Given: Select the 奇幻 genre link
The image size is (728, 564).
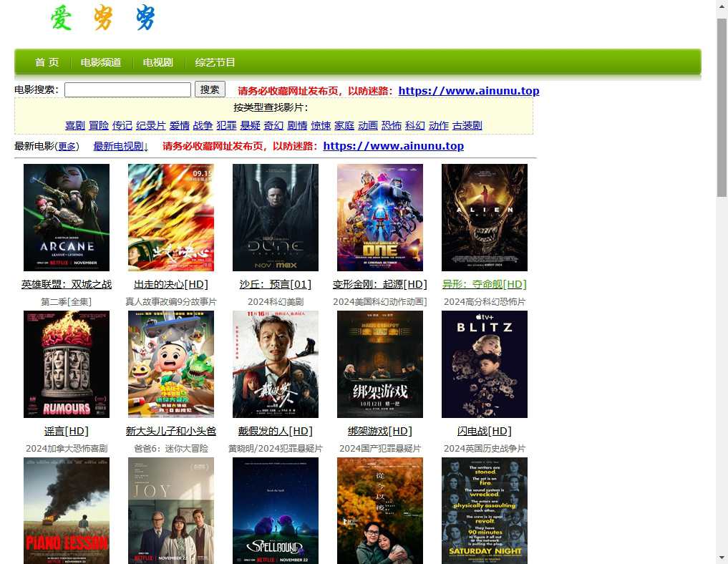Looking at the screenshot, I should [x=274, y=125].
